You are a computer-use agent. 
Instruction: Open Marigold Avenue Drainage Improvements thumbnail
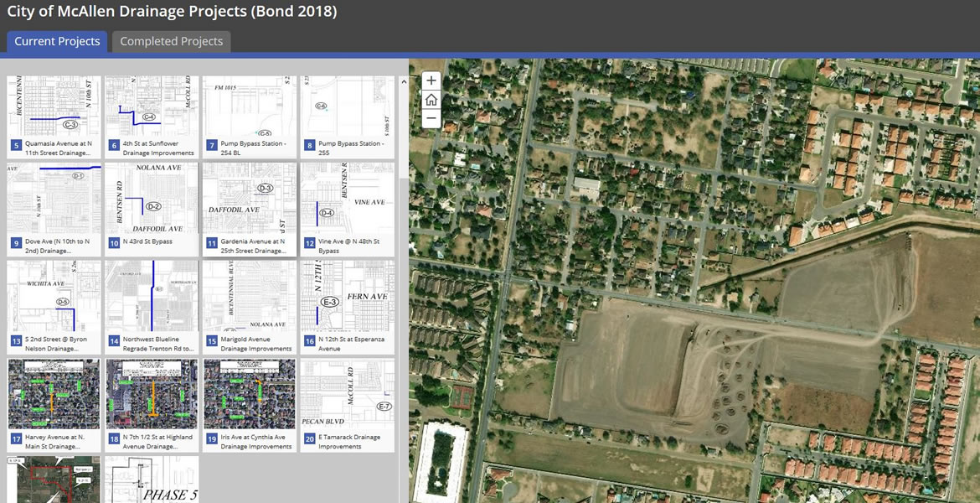pos(250,297)
